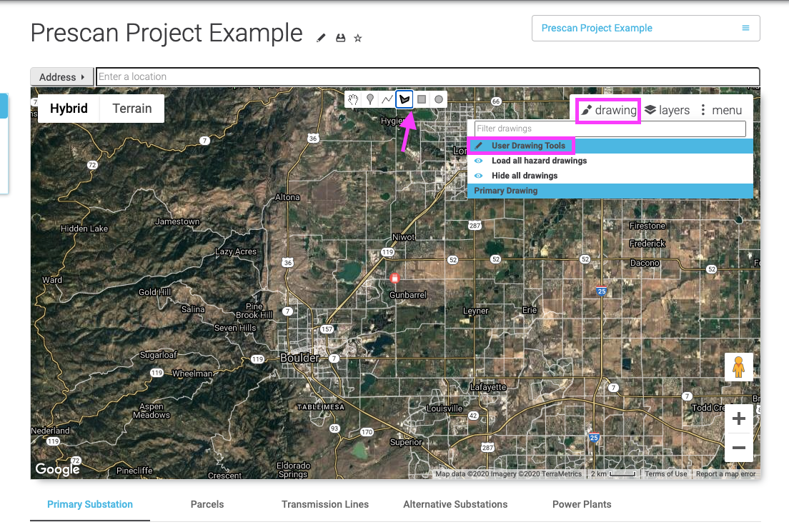Select the hand pan tool

point(353,99)
